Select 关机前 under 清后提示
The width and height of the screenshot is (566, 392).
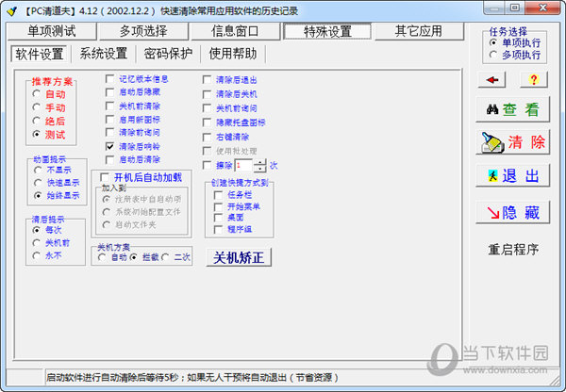[51, 243]
